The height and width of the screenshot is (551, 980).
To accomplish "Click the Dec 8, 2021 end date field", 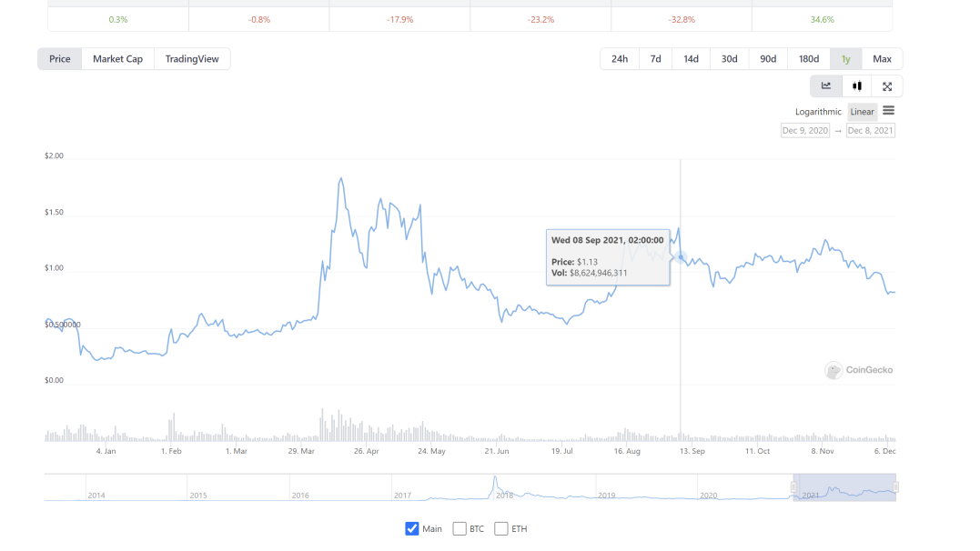I will pos(871,131).
